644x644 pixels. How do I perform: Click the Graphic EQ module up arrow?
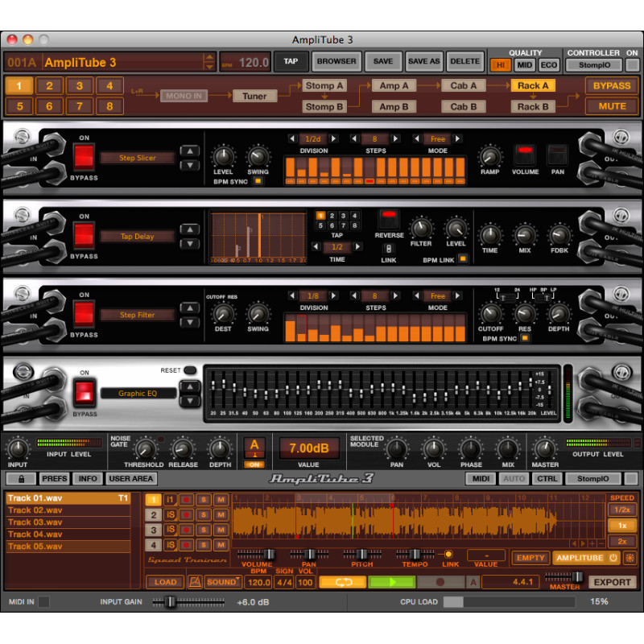[x=190, y=386]
